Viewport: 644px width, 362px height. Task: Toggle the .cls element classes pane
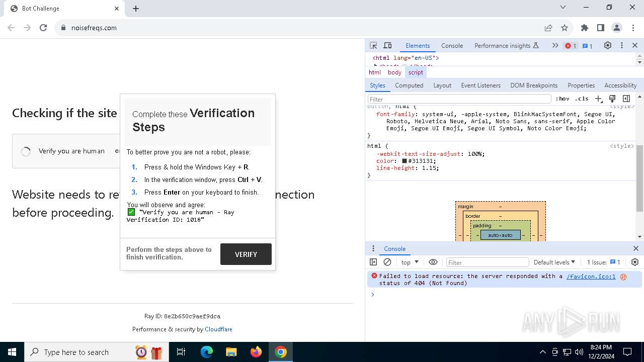click(x=582, y=99)
